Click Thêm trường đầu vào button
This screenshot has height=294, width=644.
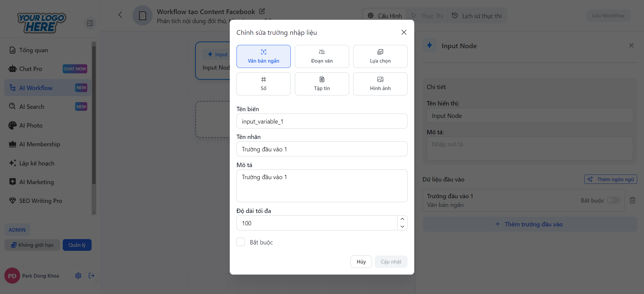(529, 224)
